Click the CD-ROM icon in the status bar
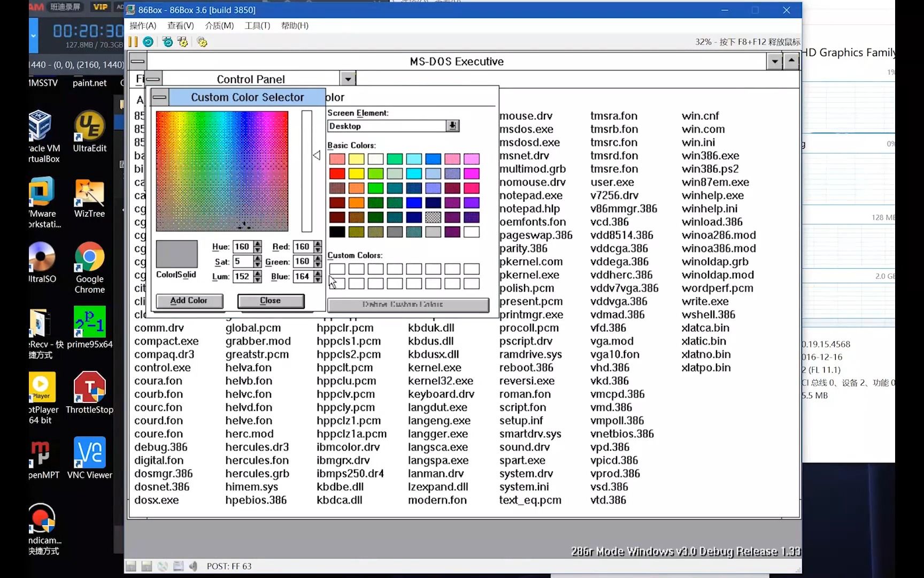The width and height of the screenshot is (924, 578). pos(163,566)
